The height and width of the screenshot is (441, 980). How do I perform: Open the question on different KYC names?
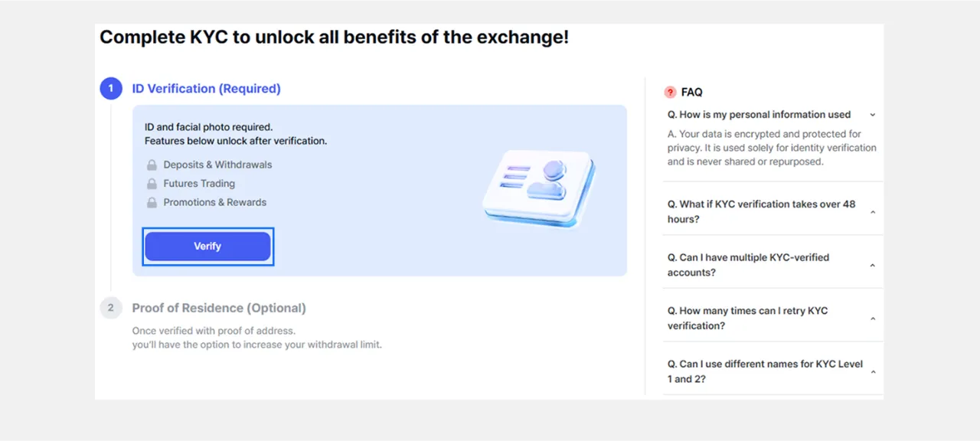point(765,371)
